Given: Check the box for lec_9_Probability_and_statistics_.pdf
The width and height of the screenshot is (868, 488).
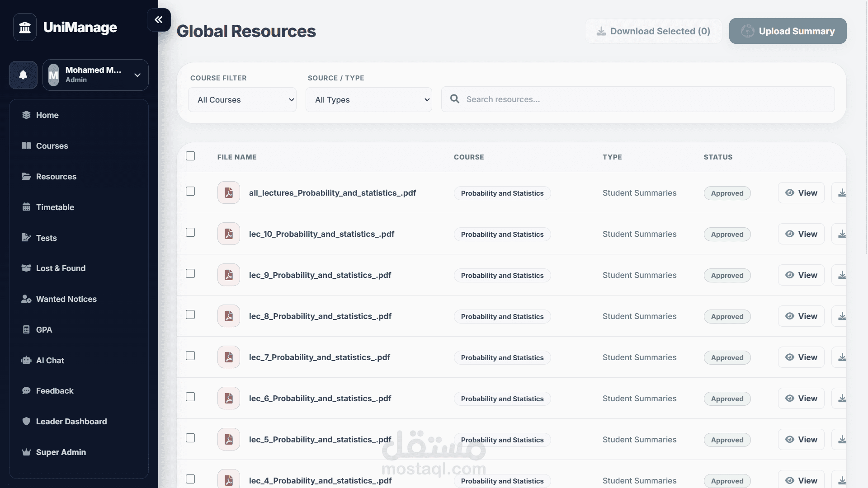Looking at the screenshot, I should [190, 273].
